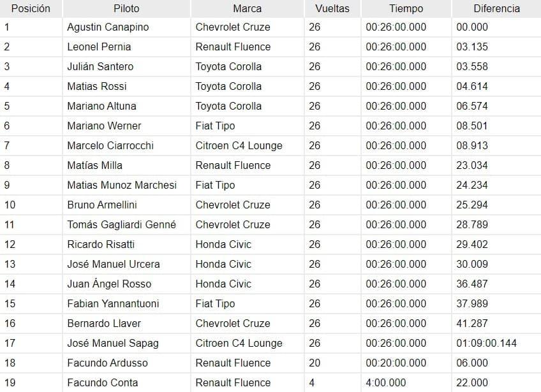Click the Posición column header
The height and width of the screenshot is (392, 541).
point(31,9)
